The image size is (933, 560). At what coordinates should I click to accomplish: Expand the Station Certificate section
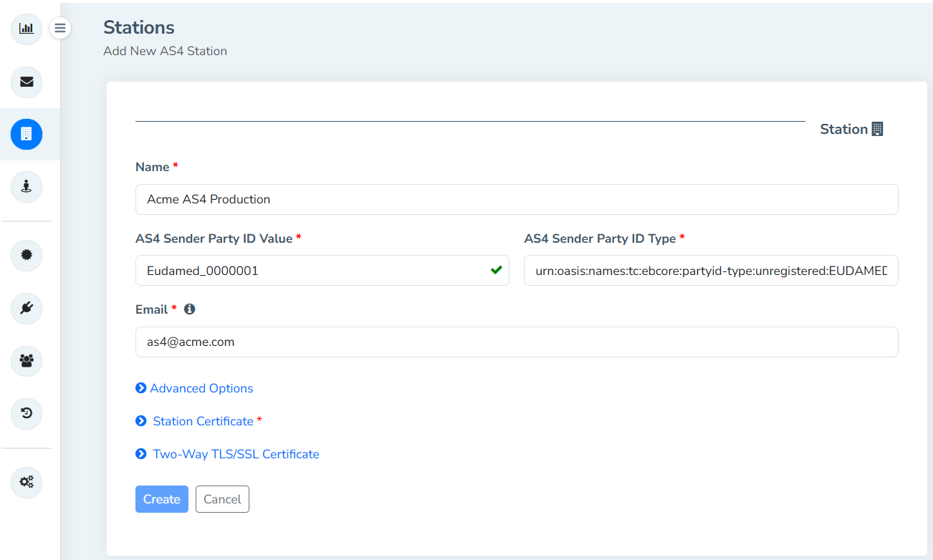click(x=202, y=421)
